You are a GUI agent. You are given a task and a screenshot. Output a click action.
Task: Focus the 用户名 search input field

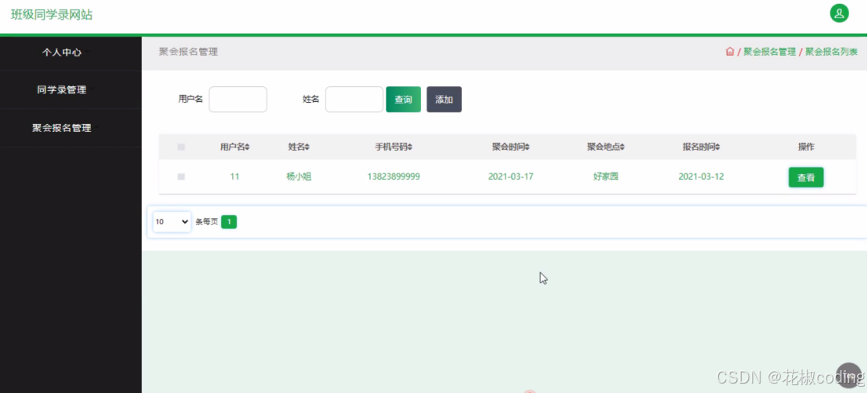click(x=238, y=100)
